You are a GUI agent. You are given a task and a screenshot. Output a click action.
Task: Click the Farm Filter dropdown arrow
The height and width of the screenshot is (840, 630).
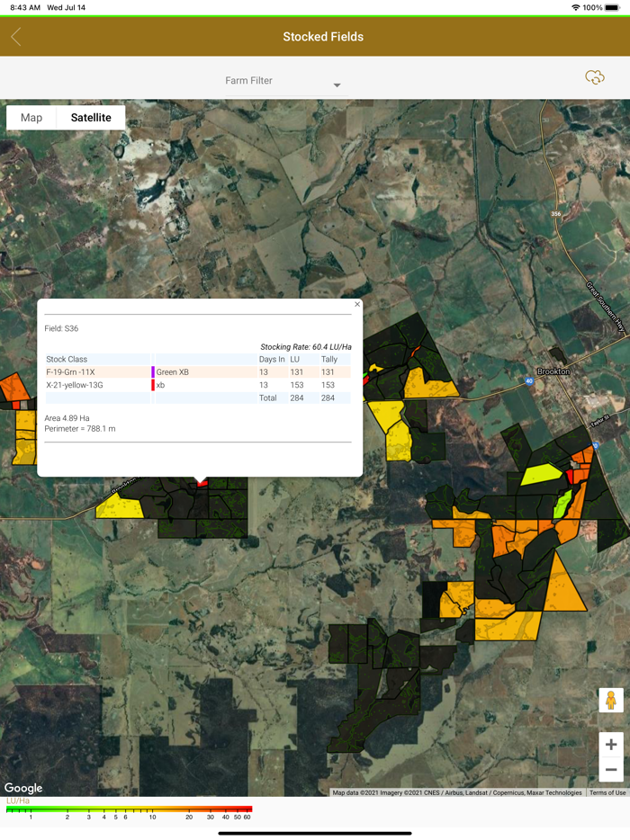337,85
